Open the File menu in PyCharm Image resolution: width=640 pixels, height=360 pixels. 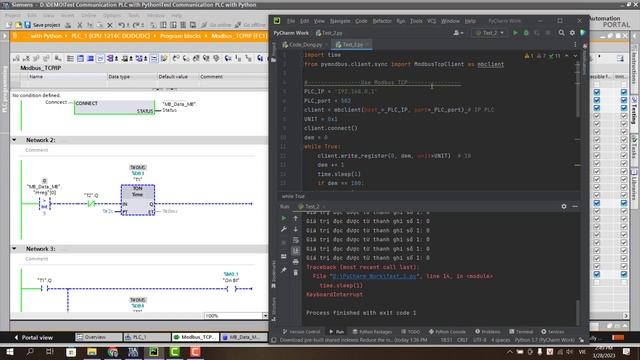click(x=291, y=21)
